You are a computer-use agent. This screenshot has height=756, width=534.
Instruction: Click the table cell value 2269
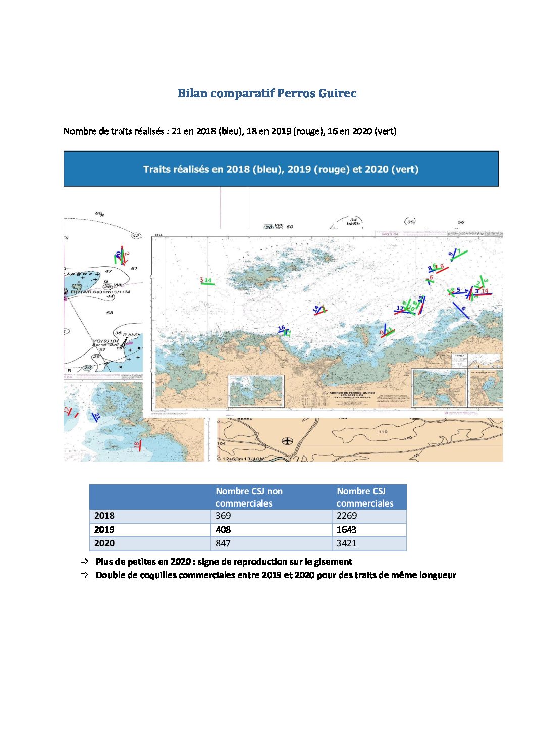coord(346,516)
